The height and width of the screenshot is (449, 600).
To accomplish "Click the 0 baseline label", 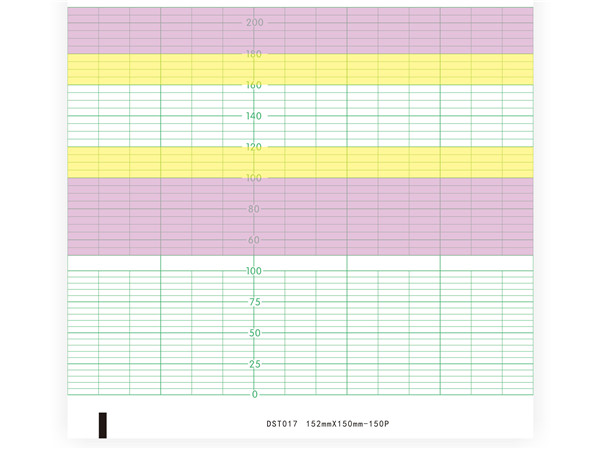I will click(x=254, y=394).
